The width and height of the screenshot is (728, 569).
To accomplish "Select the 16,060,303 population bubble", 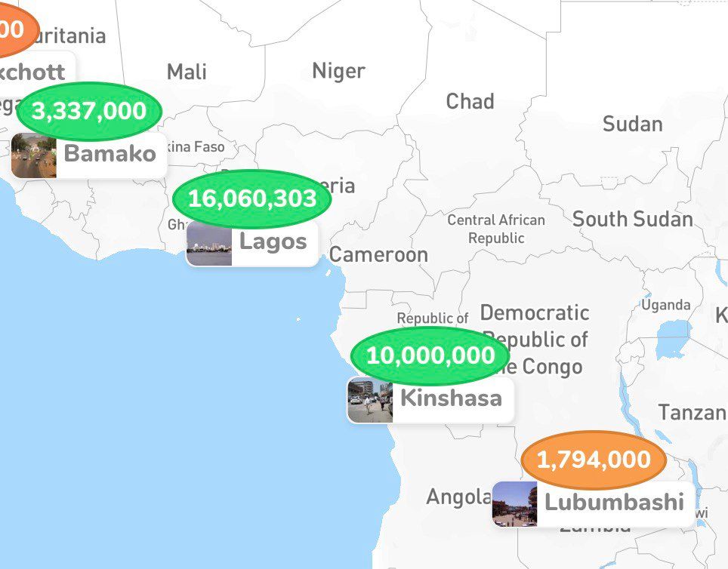I will coord(251,198).
